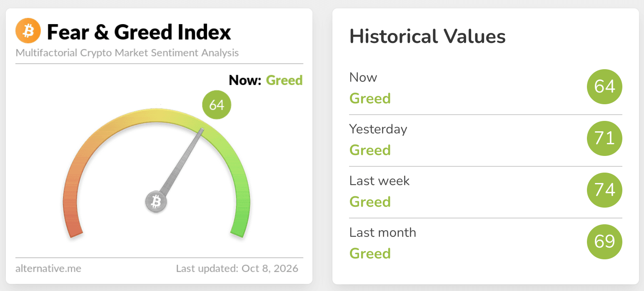Screen dimensions: 644x291
Task: Click the 'Now: Greed' status label
Action: click(x=266, y=80)
